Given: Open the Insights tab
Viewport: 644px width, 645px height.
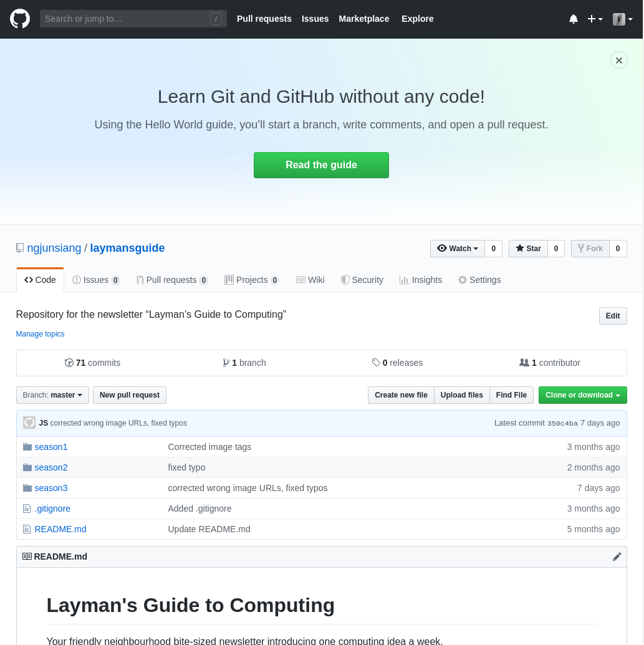Looking at the screenshot, I should 421,280.
